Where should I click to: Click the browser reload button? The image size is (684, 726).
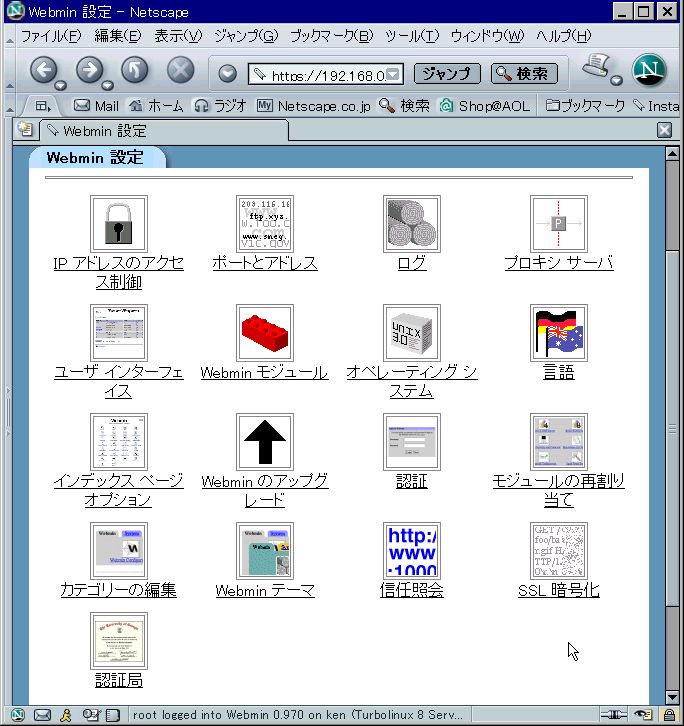pyautogui.click(x=135, y=70)
